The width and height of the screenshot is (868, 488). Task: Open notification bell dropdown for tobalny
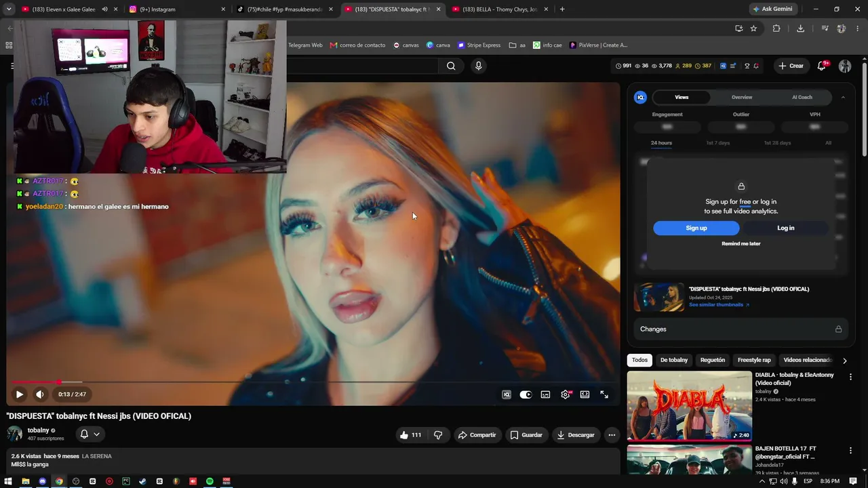coord(90,434)
